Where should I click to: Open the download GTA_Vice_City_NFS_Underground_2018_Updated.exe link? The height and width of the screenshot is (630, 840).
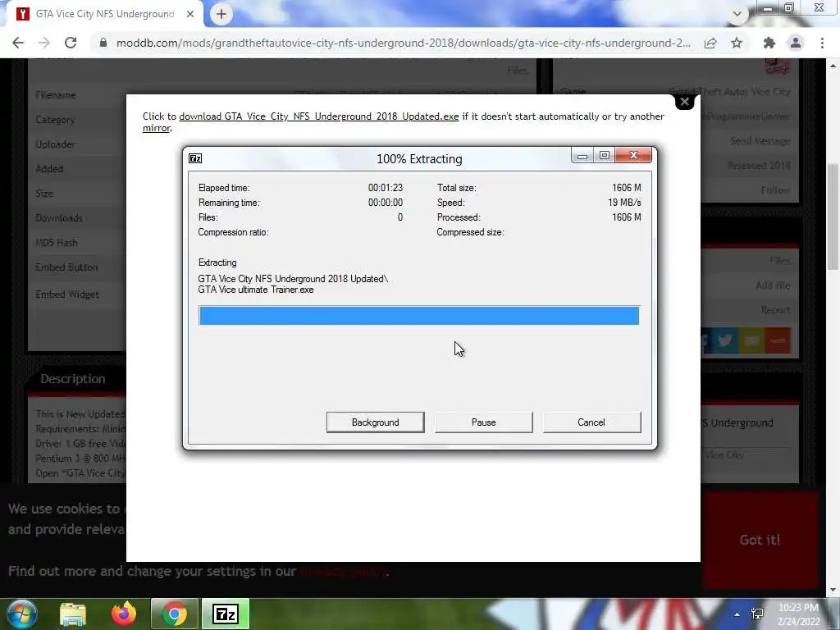319,116
